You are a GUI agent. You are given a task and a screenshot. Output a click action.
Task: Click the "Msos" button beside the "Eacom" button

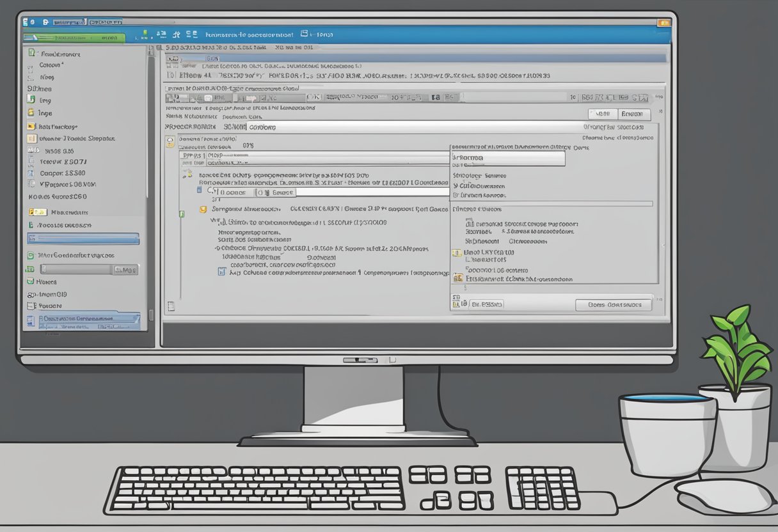603,114
